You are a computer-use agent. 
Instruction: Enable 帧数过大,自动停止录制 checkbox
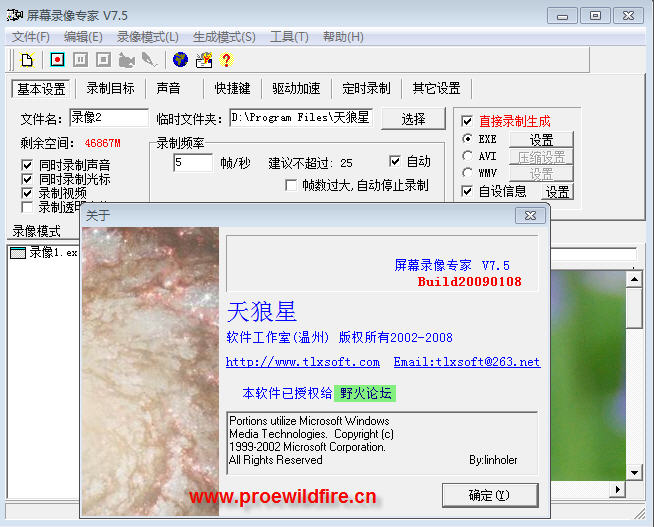click(x=292, y=185)
